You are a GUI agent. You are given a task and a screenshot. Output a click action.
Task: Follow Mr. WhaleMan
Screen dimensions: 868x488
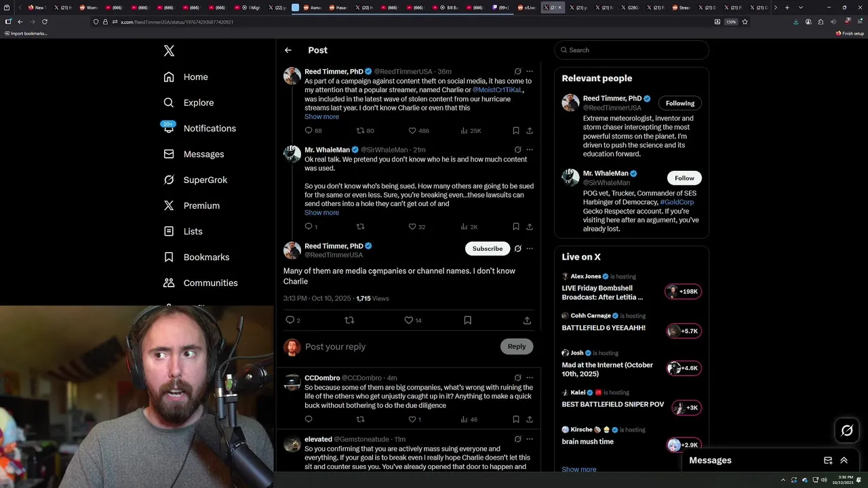click(x=684, y=178)
